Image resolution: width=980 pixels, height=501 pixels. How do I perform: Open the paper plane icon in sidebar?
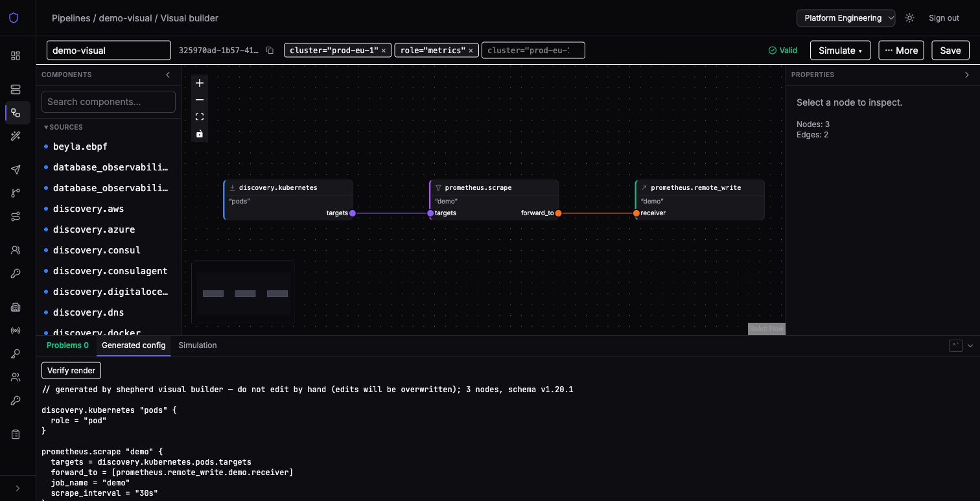tap(16, 170)
